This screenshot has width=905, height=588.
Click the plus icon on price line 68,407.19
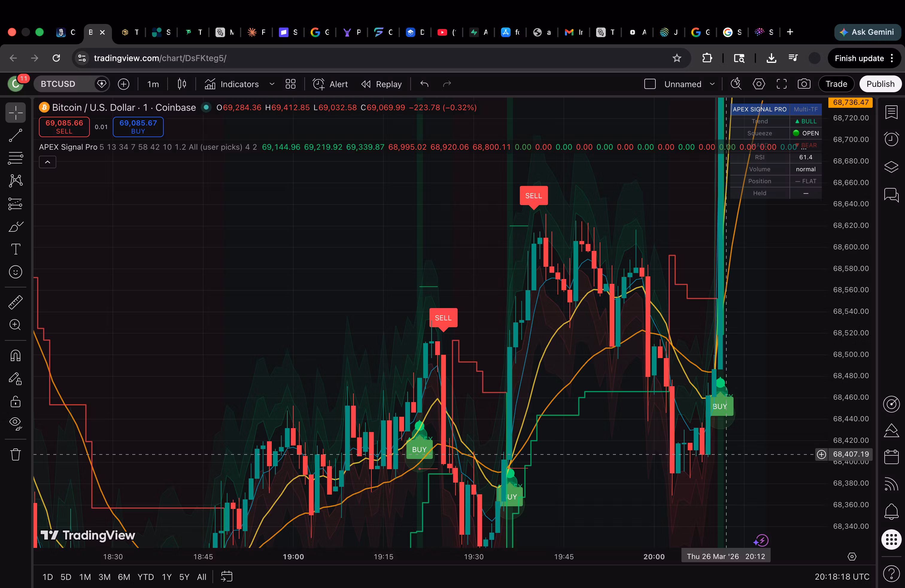click(x=822, y=454)
